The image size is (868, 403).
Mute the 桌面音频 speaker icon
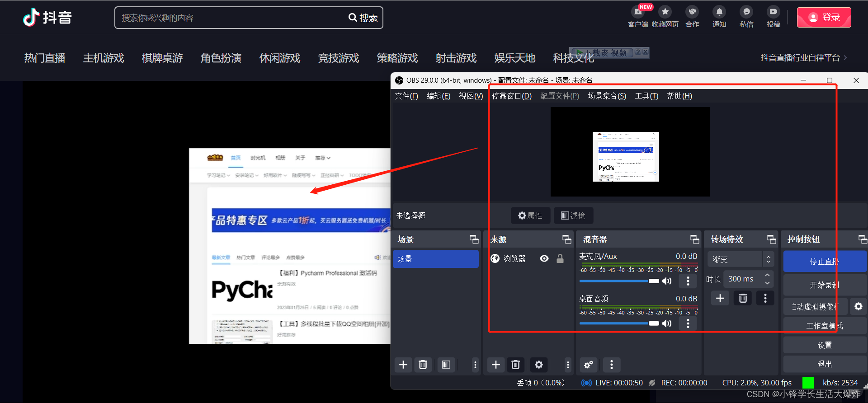tap(667, 323)
